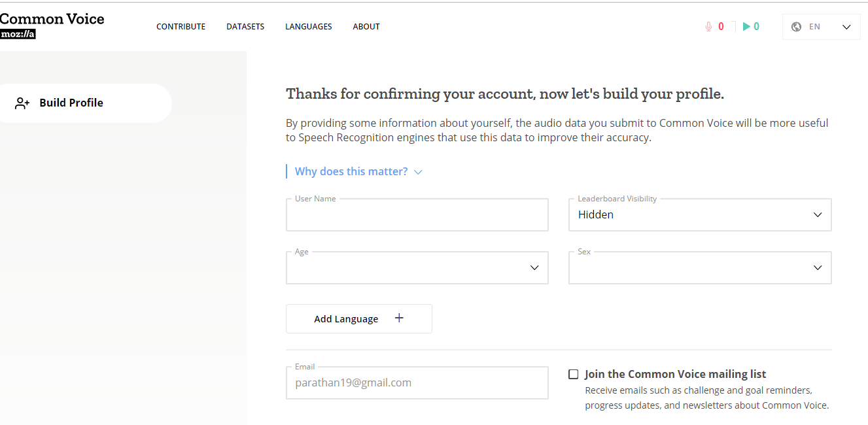
Task: Click the green play validations icon
Action: point(746,27)
